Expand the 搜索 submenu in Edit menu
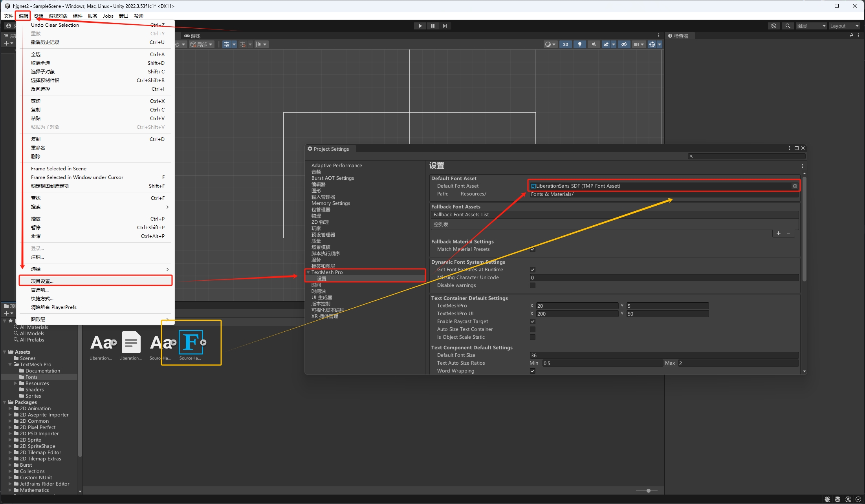Image resolution: width=865 pixels, height=504 pixels. 95,206
